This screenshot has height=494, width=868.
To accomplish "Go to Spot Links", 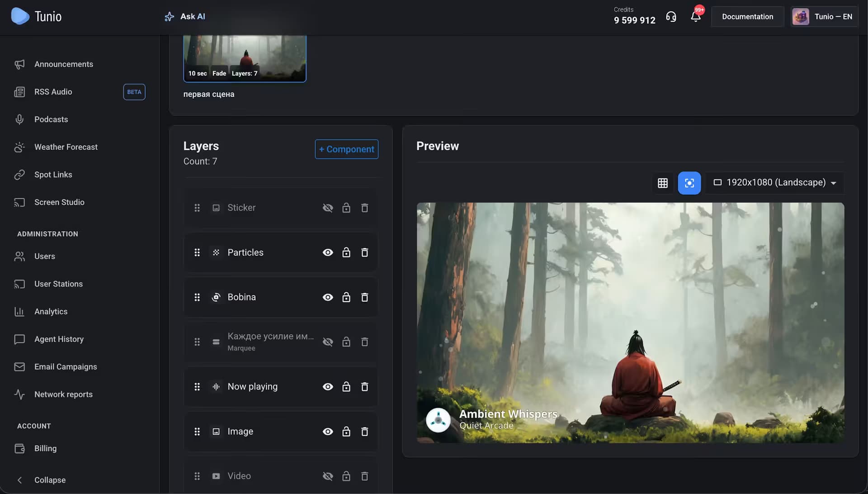I will 53,175.
